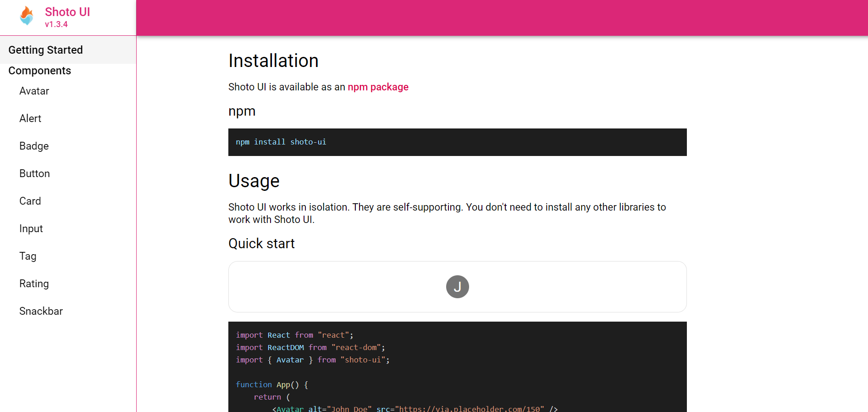Go to the Input component page
The width and height of the screenshot is (868, 412).
[x=31, y=228]
